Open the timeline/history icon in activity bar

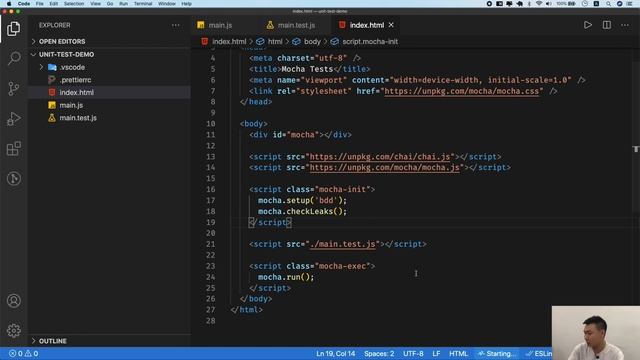pos(13,178)
